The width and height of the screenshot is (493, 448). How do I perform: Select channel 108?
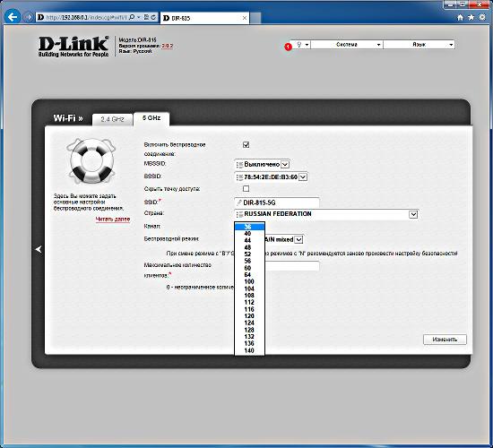coord(249,295)
